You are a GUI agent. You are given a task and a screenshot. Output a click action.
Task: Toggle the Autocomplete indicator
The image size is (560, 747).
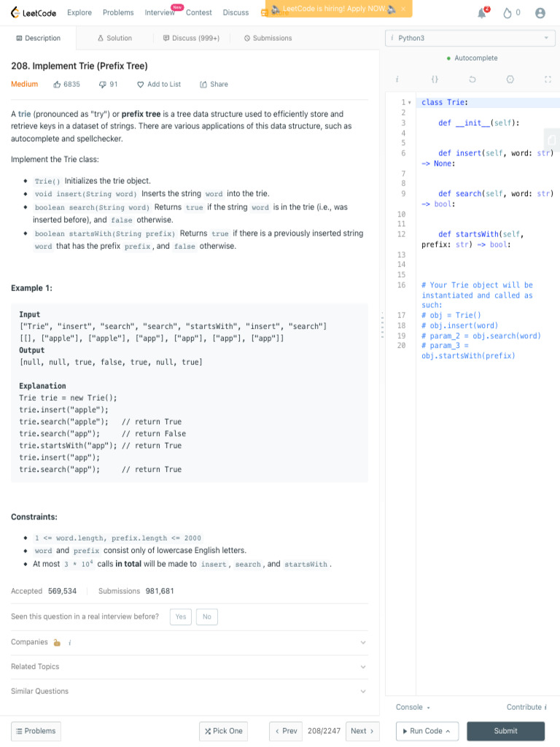coord(472,58)
